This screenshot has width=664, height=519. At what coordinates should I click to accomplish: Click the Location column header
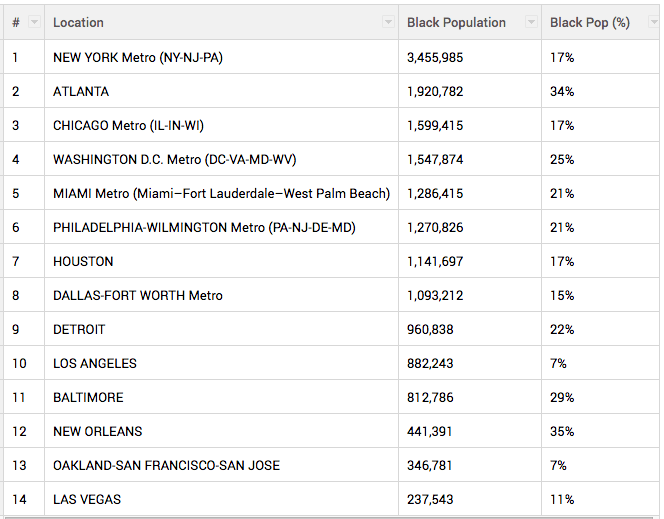79,22
